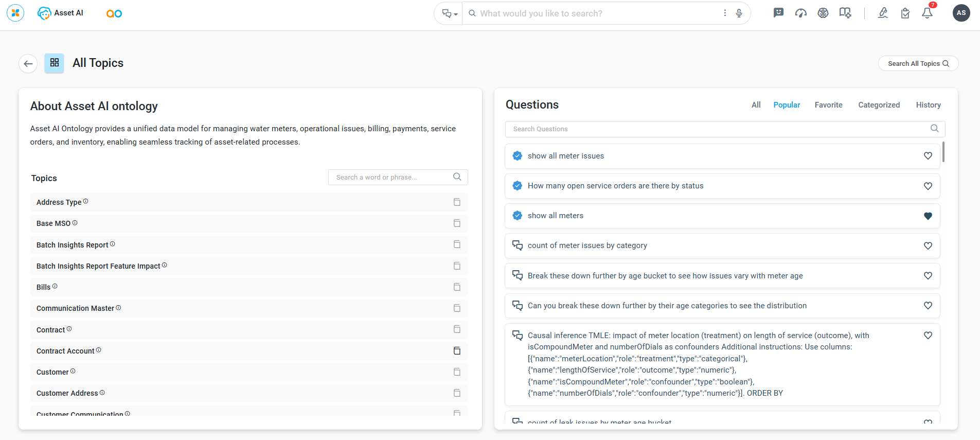Open the chat feedback icon in header
Viewport: 980px width, 440px height.
click(778, 13)
